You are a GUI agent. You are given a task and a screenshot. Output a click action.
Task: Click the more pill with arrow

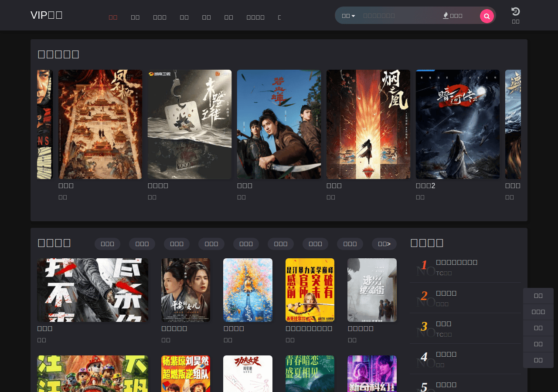(384, 244)
